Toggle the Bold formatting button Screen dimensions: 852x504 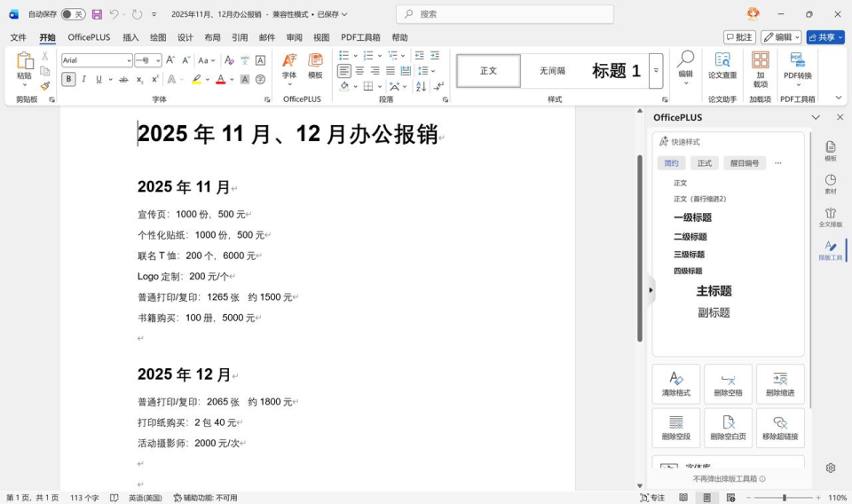pos(68,79)
